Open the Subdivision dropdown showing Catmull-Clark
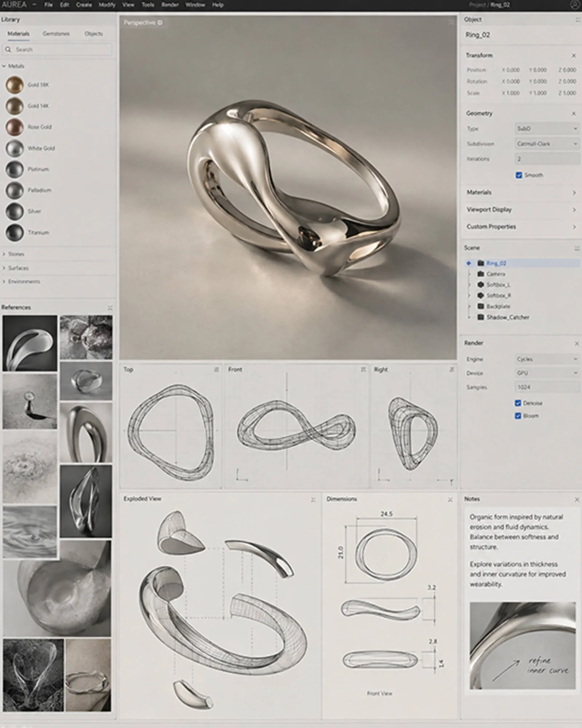Screen dimensions: 582x728 pyautogui.click(x=547, y=144)
